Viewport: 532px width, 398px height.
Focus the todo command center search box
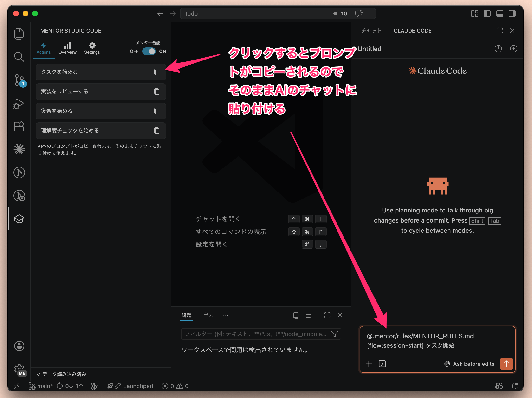click(x=255, y=14)
